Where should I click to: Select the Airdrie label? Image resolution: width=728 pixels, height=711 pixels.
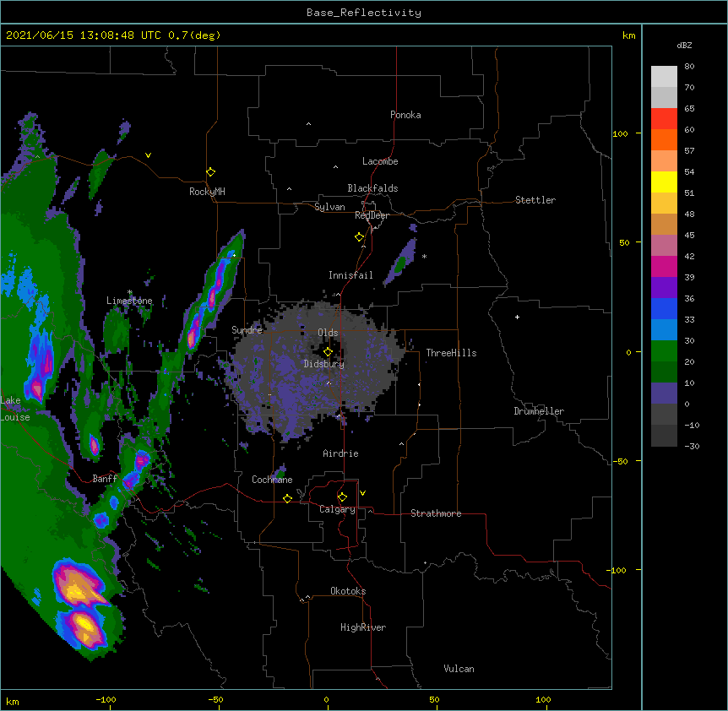tap(340, 453)
